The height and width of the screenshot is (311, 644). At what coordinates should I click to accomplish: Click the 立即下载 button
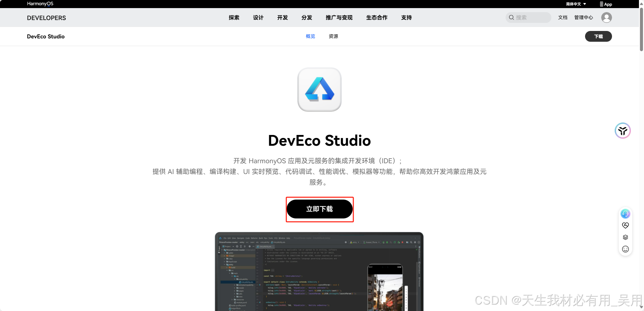(320, 209)
